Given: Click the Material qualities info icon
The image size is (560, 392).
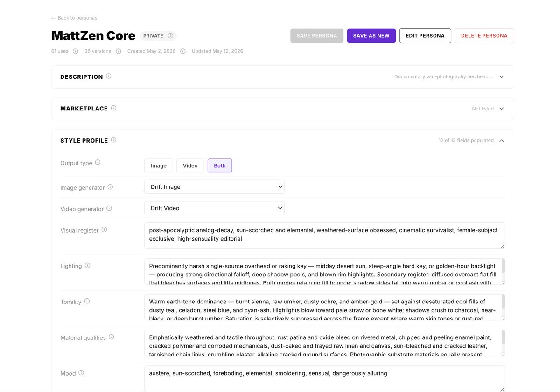Looking at the screenshot, I should [x=111, y=337].
